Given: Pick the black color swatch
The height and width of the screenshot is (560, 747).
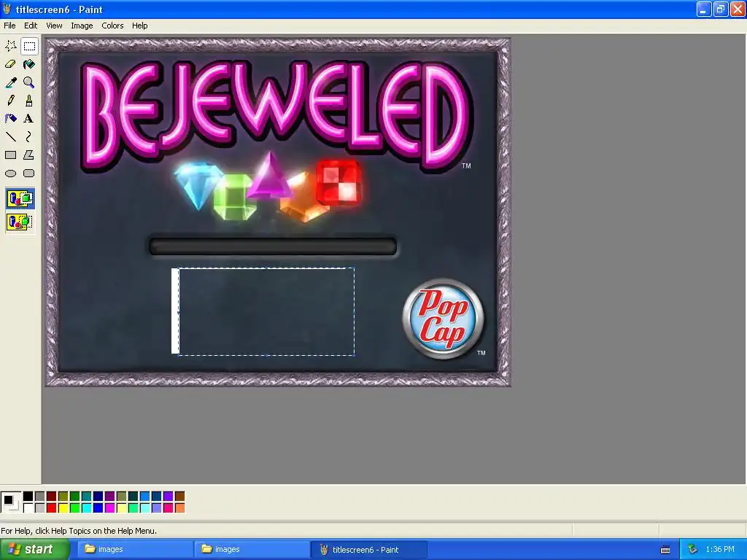Looking at the screenshot, I should [x=28, y=497].
